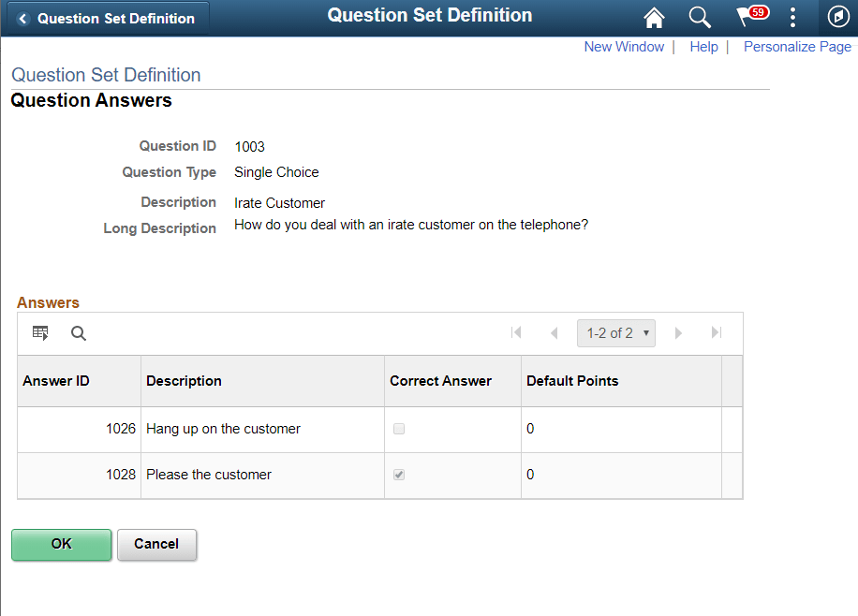Uncheck Correct Answer for answer 1028
Screen dimensions: 858x616
[399, 474]
